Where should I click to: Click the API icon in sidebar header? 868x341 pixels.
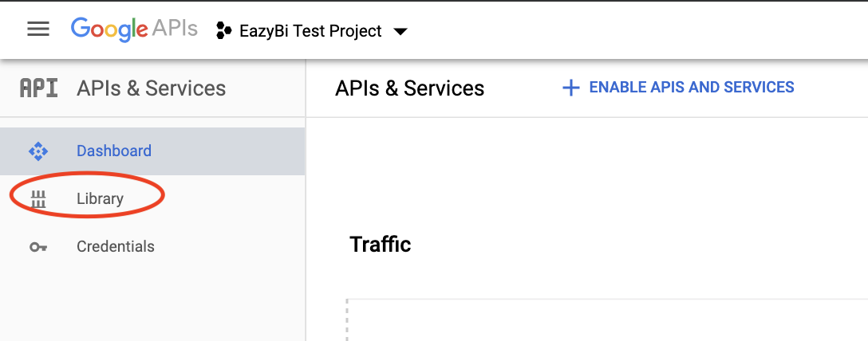click(x=38, y=88)
